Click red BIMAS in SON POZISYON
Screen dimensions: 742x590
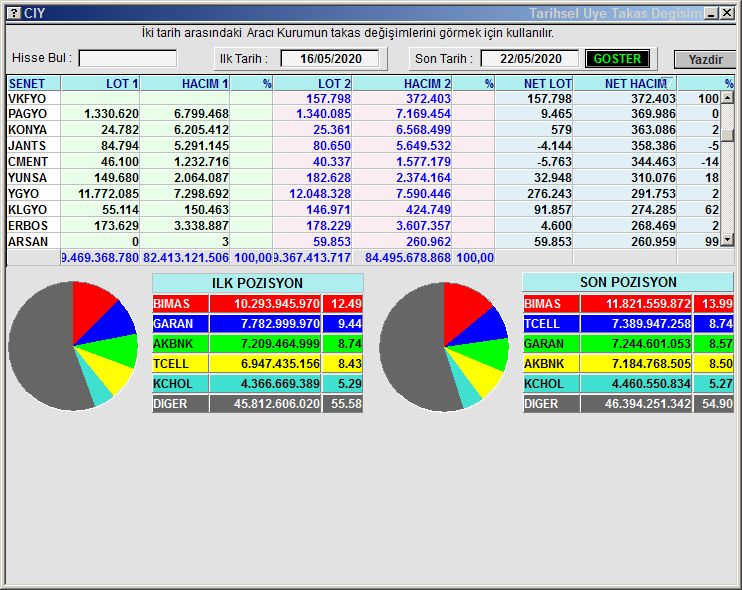[551, 304]
